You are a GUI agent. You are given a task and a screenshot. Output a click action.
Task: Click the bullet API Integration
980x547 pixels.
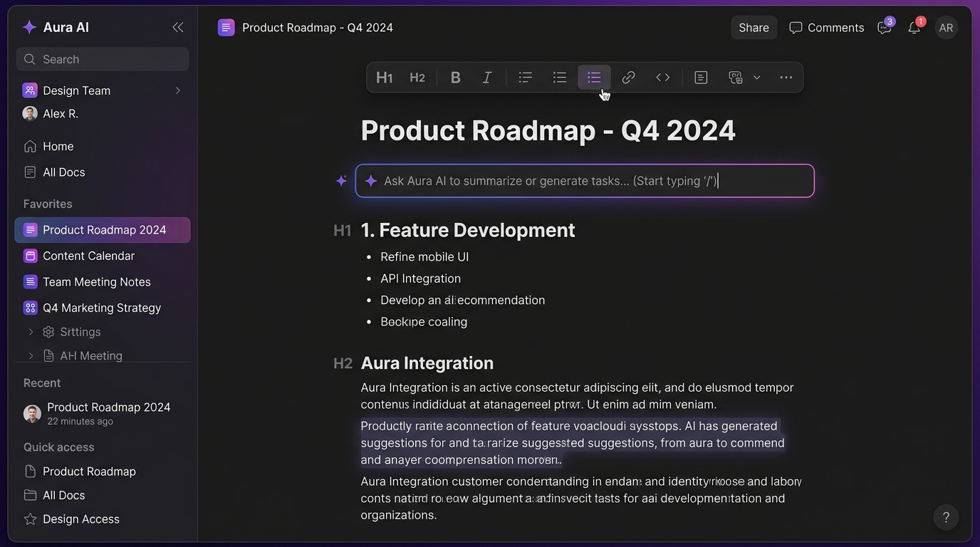click(x=420, y=278)
